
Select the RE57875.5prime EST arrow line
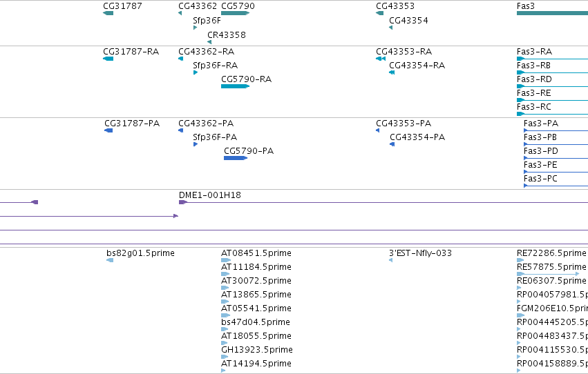[548, 274]
